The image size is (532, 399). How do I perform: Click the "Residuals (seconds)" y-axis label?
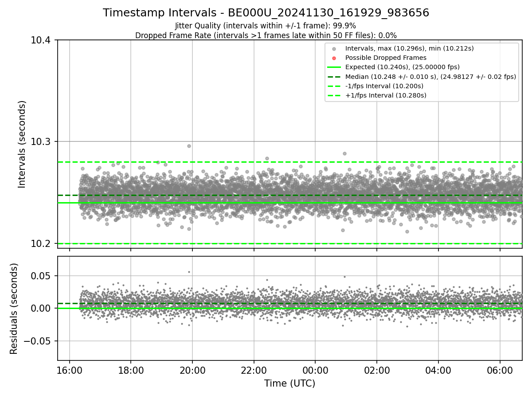14,309
